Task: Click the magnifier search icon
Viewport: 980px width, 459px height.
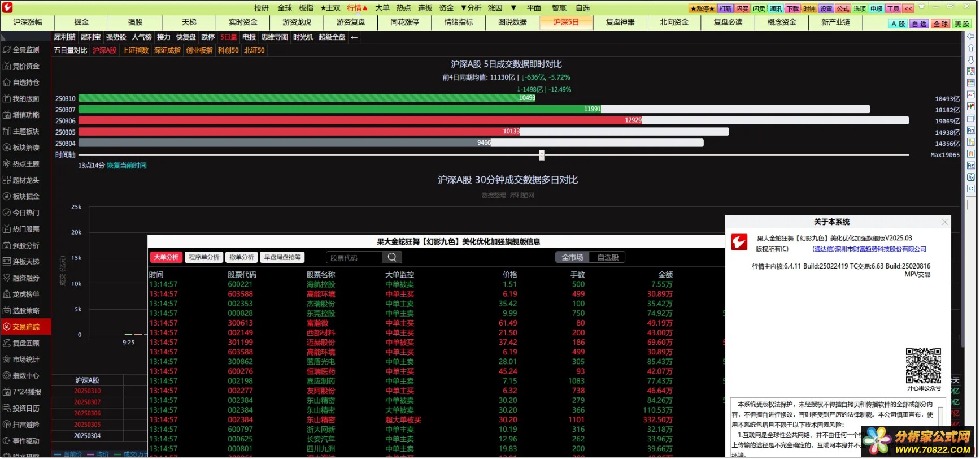Action: [x=392, y=257]
